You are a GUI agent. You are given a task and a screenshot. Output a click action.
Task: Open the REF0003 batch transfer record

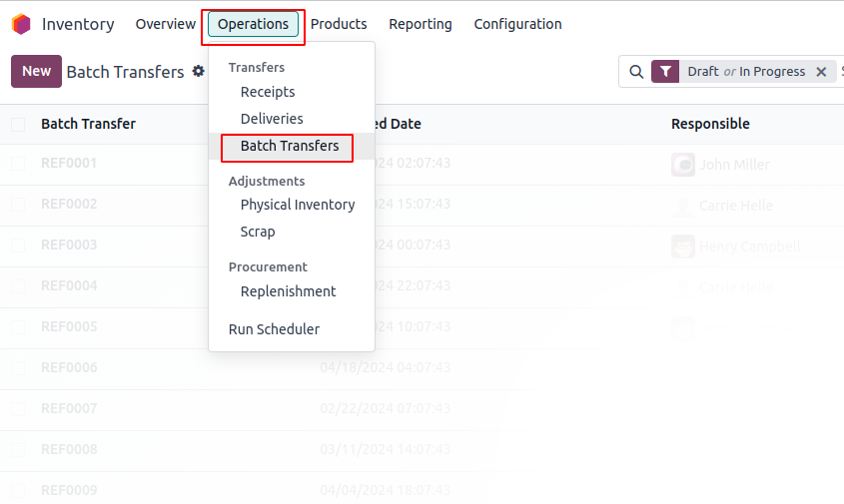point(69,245)
